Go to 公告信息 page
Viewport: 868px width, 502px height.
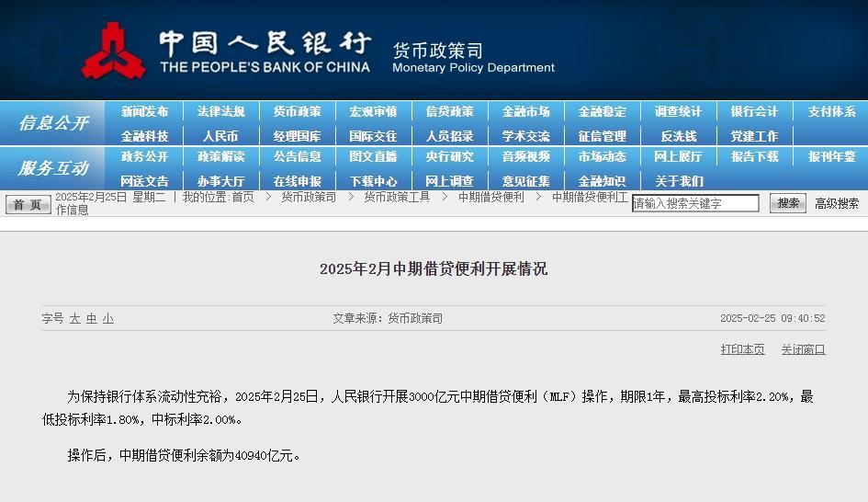[x=298, y=157]
